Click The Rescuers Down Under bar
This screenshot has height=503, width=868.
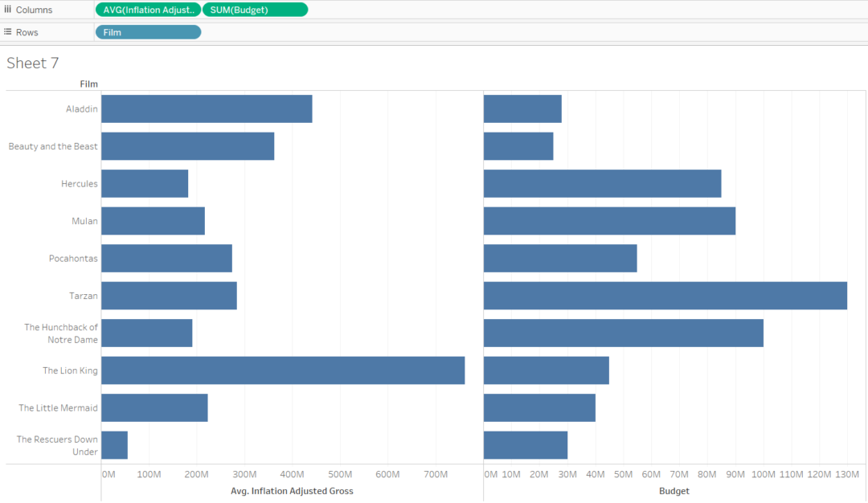114,444
